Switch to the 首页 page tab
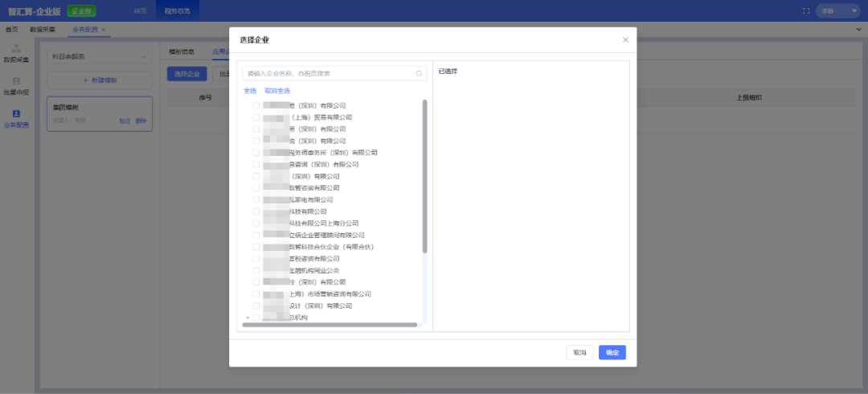The image size is (868, 394). pyautogui.click(x=11, y=30)
